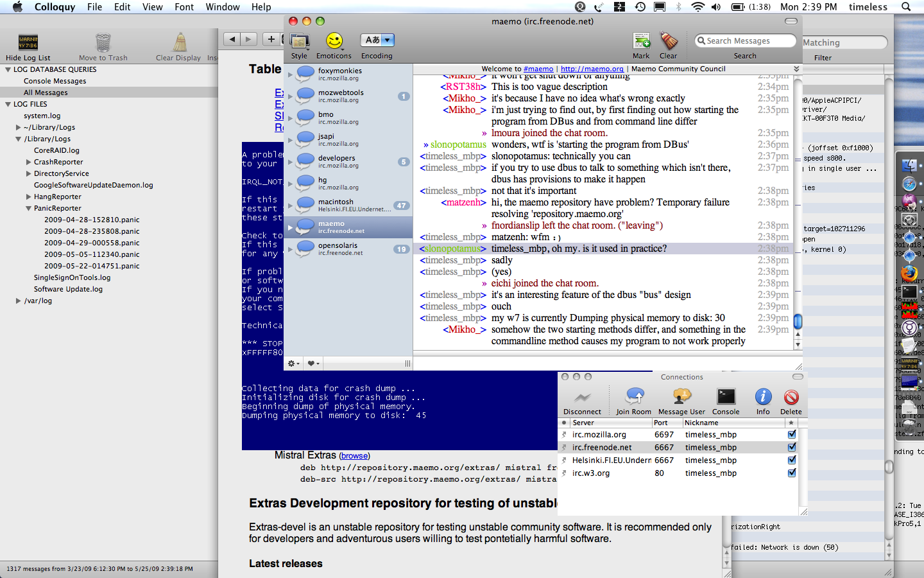The image size is (924, 578).
Task: Expand /var/log folder
Action: coord(18,301)
